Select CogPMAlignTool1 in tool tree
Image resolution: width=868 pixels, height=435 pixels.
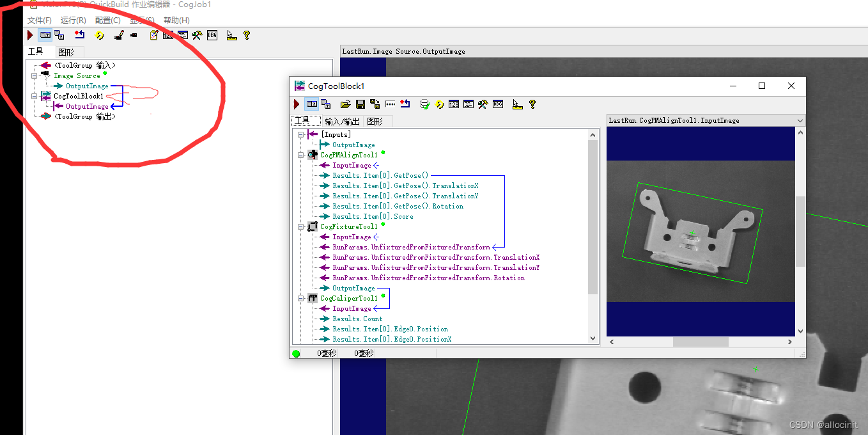coord(349,155)
